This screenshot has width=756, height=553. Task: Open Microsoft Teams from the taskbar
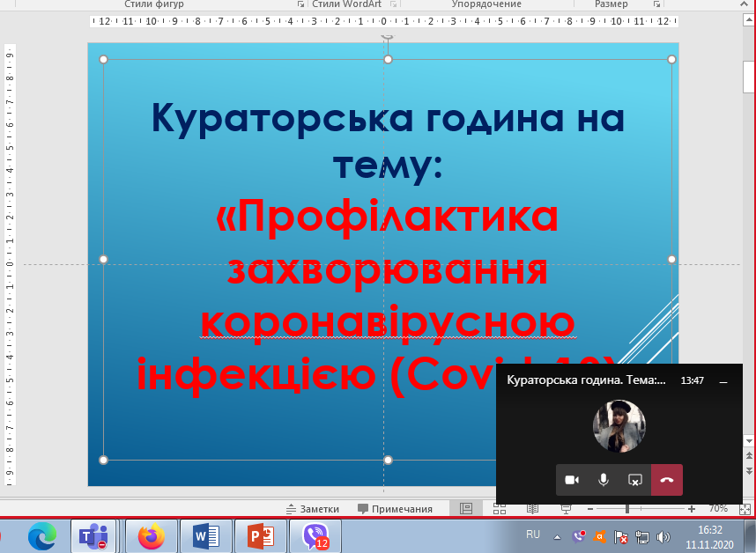click(x=93, y=535)
